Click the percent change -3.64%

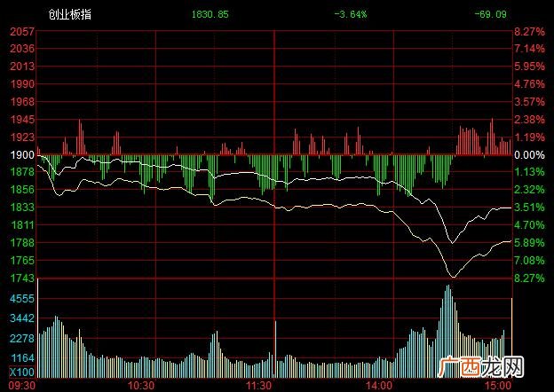pyautogui.click(x=351, y=14)
